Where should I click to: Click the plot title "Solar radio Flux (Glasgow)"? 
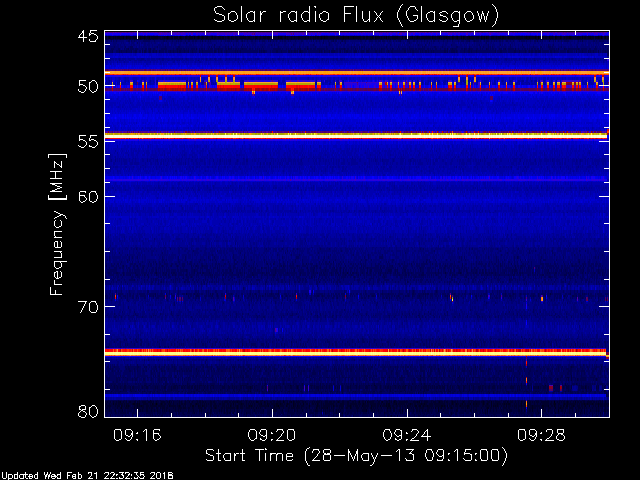click(356, 16)
